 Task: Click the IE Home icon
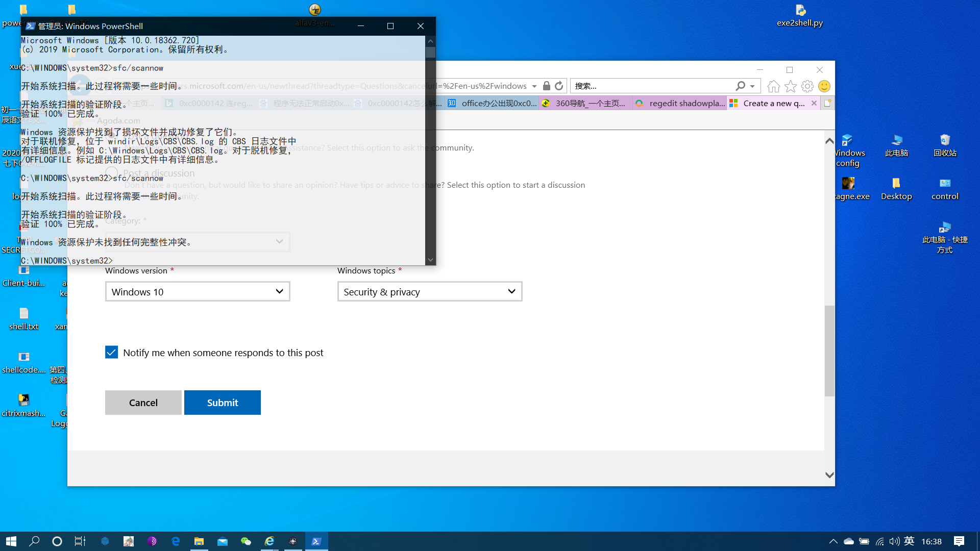coord(773,86)
